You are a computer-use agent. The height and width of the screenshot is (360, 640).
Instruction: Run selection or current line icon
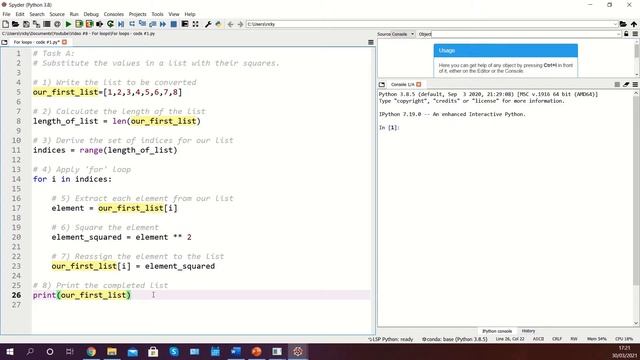point(99,24)
